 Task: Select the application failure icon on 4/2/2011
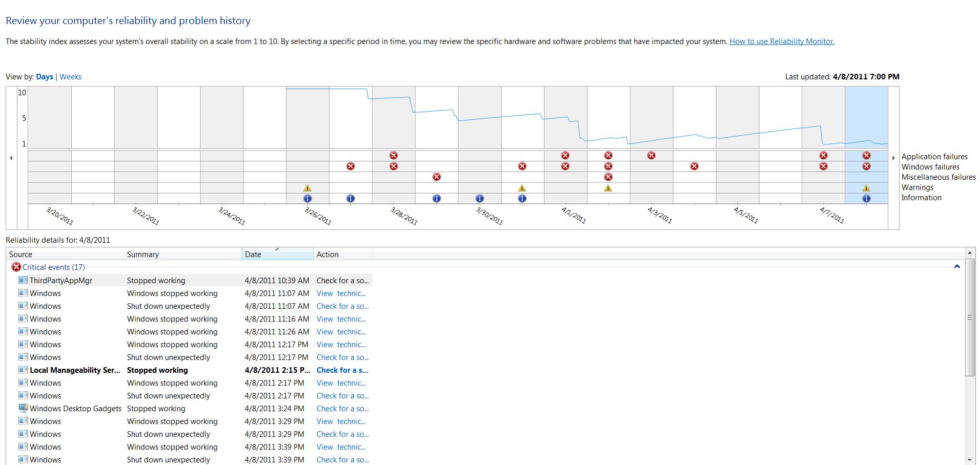click(608, 155)
